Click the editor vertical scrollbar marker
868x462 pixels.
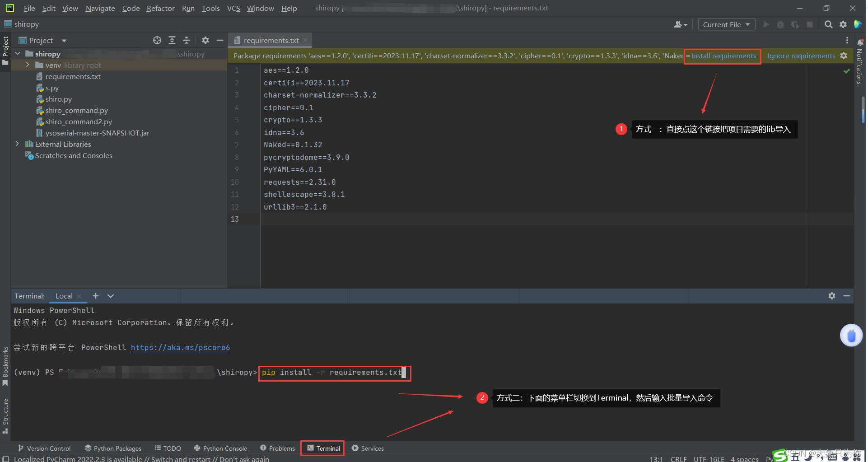tap(863, 109)
